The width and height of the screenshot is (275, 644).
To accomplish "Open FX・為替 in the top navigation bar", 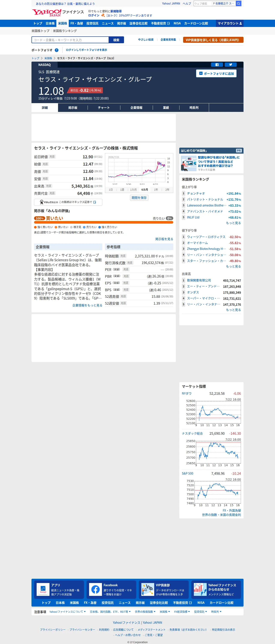I will pyautogui.click(x=77, y=23).
